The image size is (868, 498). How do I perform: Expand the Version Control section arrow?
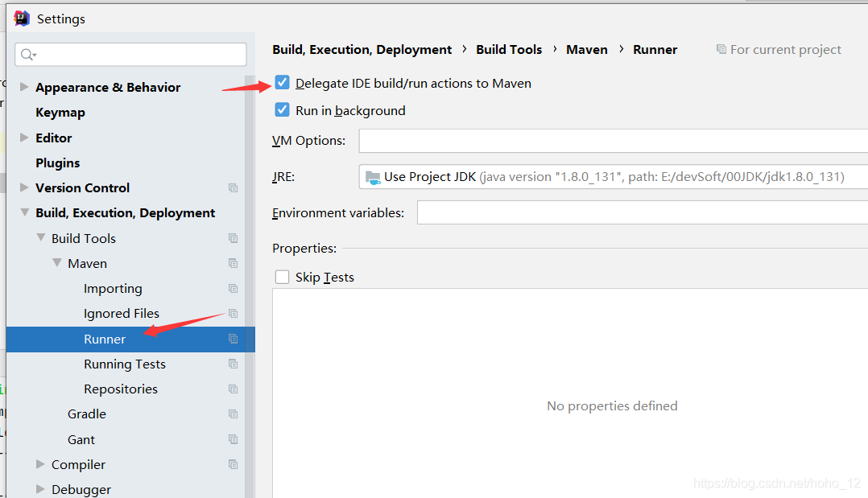tap(24, 187)
